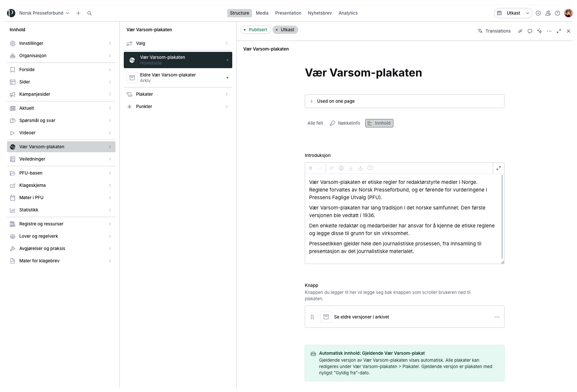Select Eldre Vær Varsom-plakater Arkiv document
577x392 pixels.
(178, 78)
